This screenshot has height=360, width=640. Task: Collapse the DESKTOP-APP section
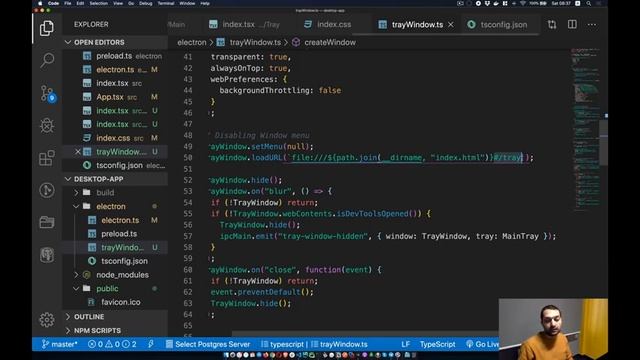click(115, 179)
